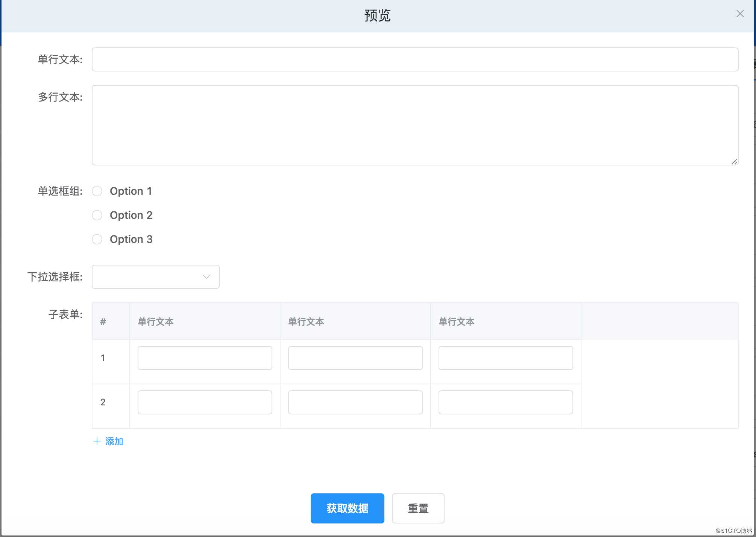Screen dimensions: 756x537
Task: Click the 单选框组 label
Action: tap(60, 191)
